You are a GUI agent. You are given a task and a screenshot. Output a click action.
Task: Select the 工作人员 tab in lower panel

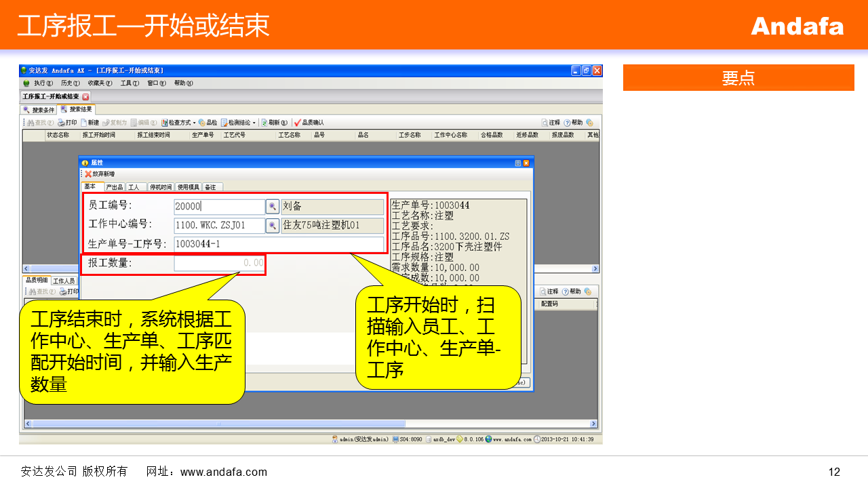click(64, 281)
